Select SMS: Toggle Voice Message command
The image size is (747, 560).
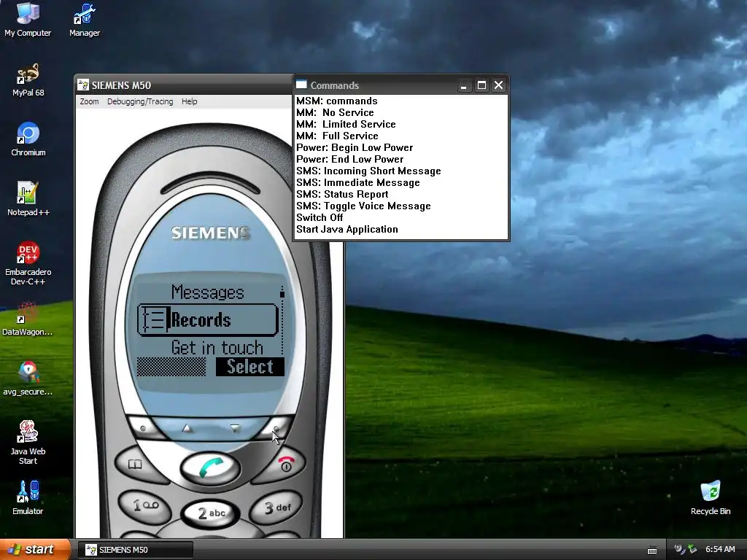pyautogui.click(x=363, y=206)
